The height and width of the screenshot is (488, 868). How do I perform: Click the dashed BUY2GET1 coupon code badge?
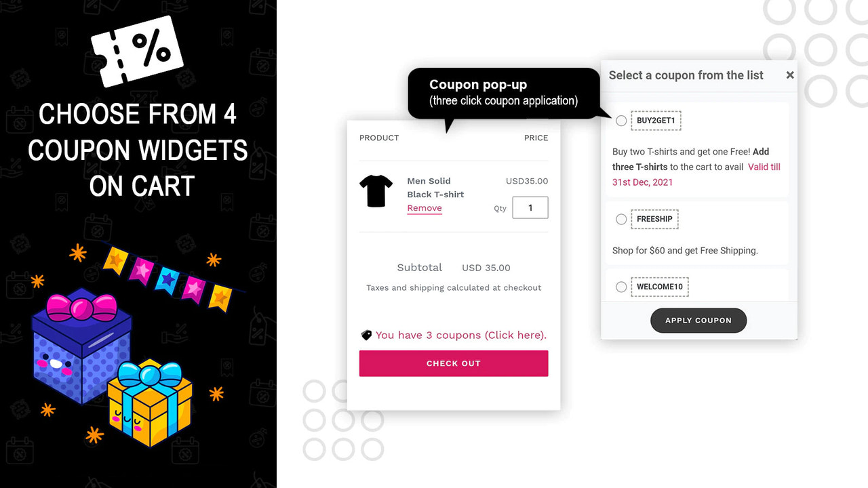point(656,120)
